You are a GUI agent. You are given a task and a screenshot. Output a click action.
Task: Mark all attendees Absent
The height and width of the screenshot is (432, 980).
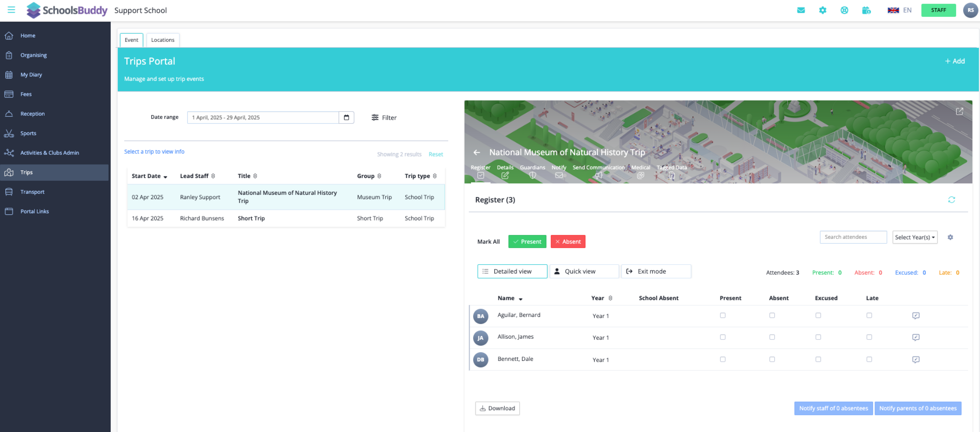(x=568, y=242)
